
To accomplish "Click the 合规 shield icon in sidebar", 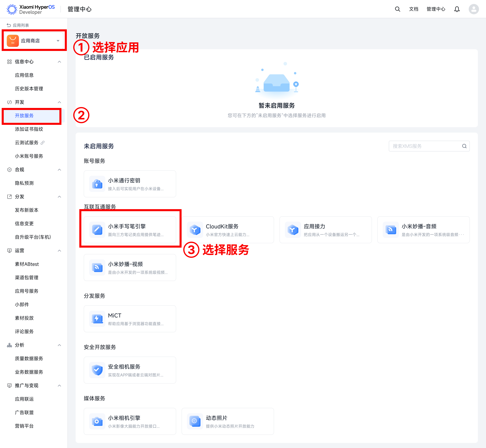I will point(9,170).
